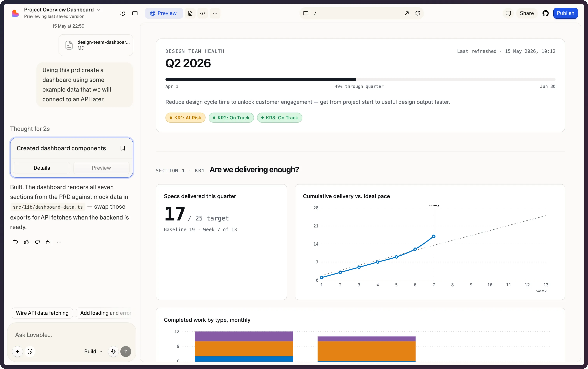Click the purple segment of first bar
Screen dimensions: 588x369
click(244, 336)
